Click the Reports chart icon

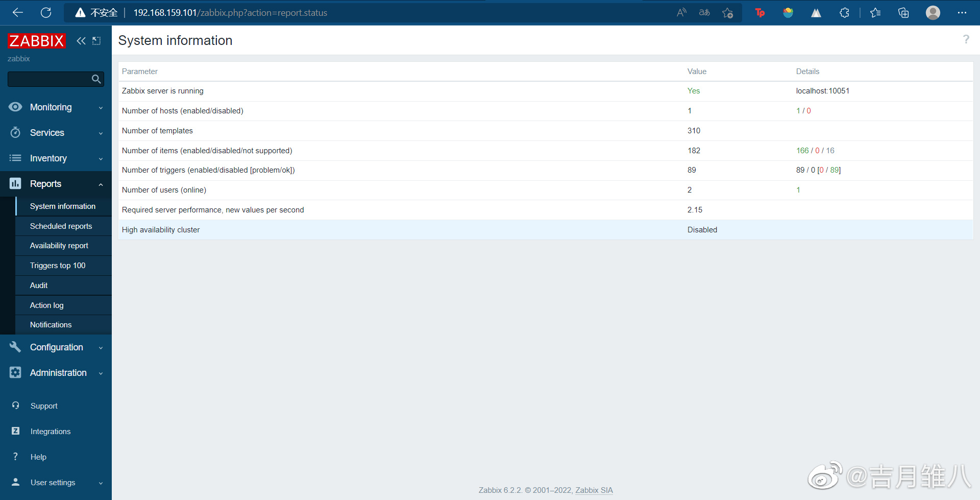click(15, 183)
